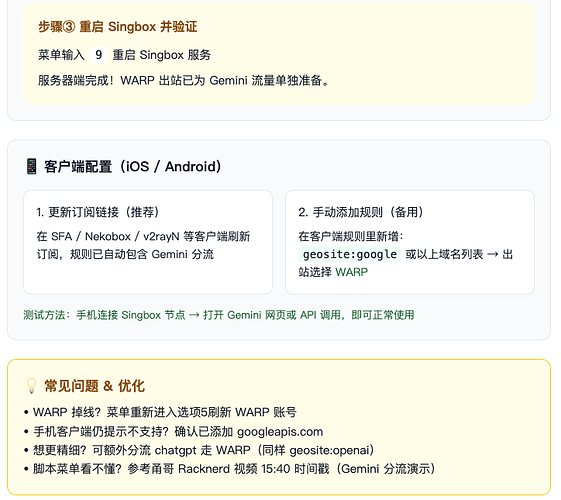The width and height of the screenshot is (561, 500).
Task: Click the card title 1. 更新订阅链接（推荐）
Action: [x=98, y=212]
